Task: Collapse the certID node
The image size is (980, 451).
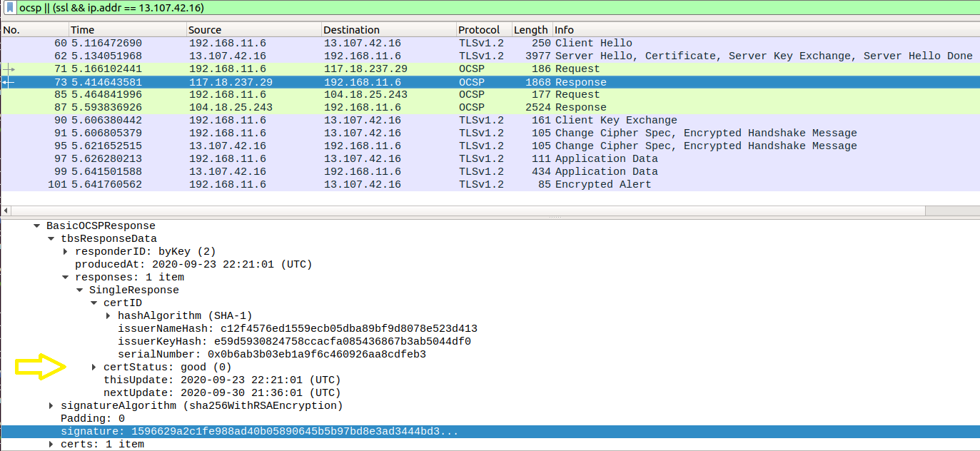Action: click(94, 303)
